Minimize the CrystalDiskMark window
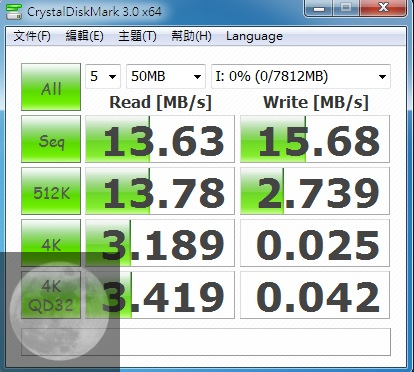Viewport: 414px width, 372px height. click(319, 8)
